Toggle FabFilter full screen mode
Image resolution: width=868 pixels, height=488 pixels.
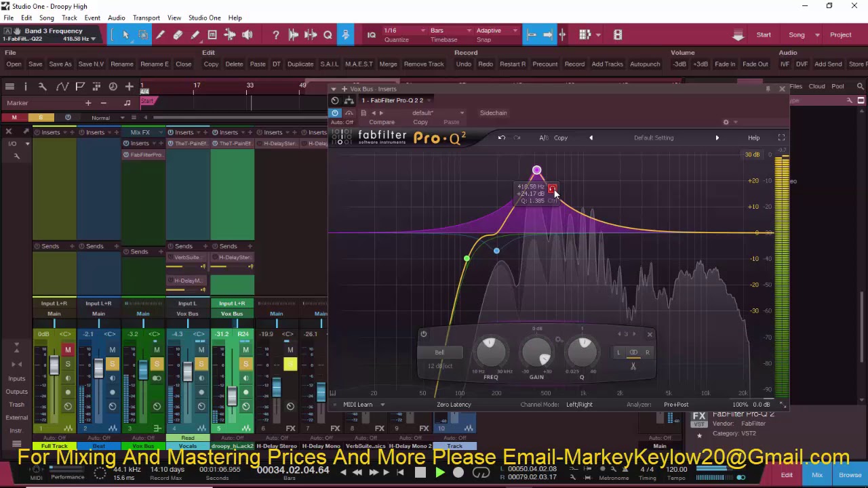781,138
